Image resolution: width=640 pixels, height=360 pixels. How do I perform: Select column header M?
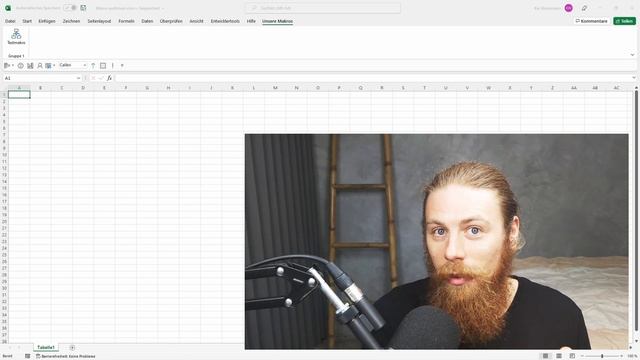point(275,88)
